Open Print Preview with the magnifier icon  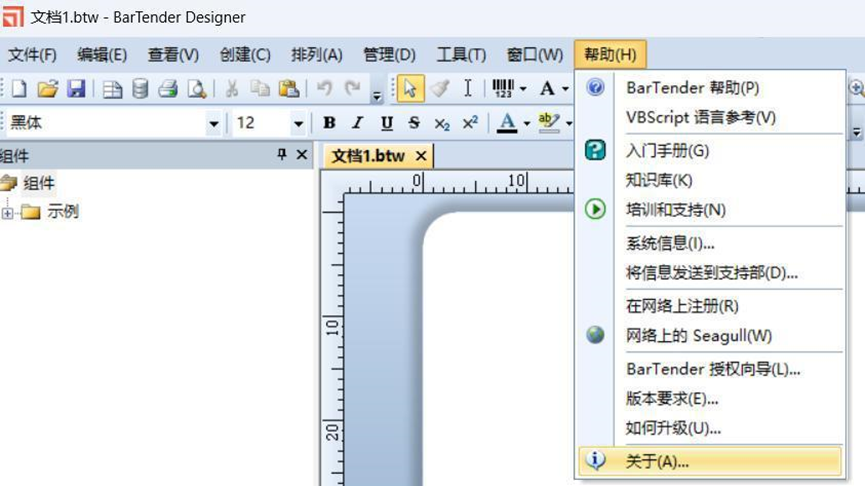[x=196, y=89]
